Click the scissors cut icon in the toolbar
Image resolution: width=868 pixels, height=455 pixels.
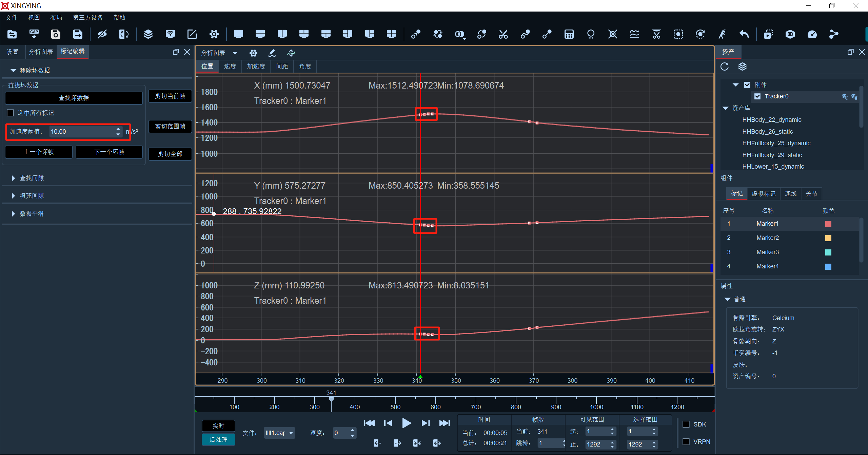pos(503,34)
